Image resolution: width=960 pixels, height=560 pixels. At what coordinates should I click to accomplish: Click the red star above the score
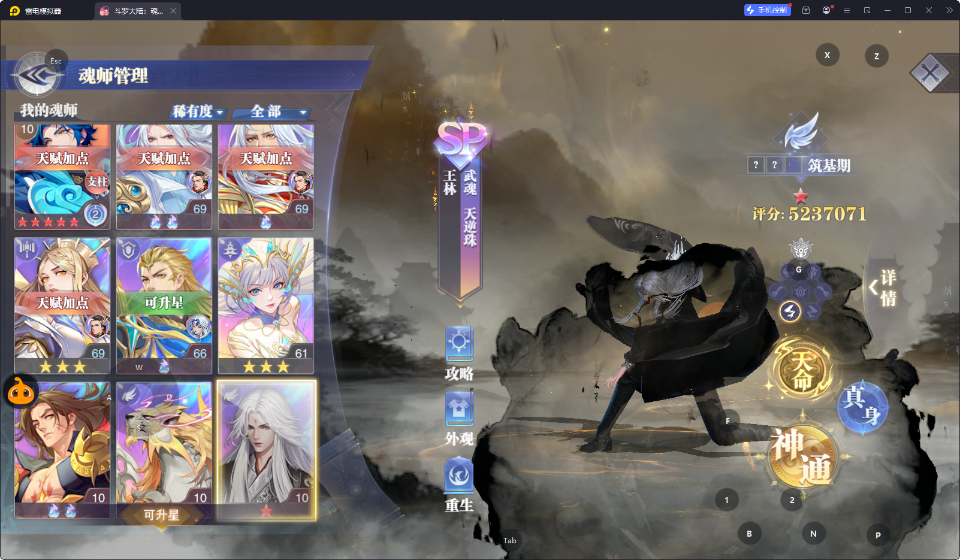(x=801, y=196)
